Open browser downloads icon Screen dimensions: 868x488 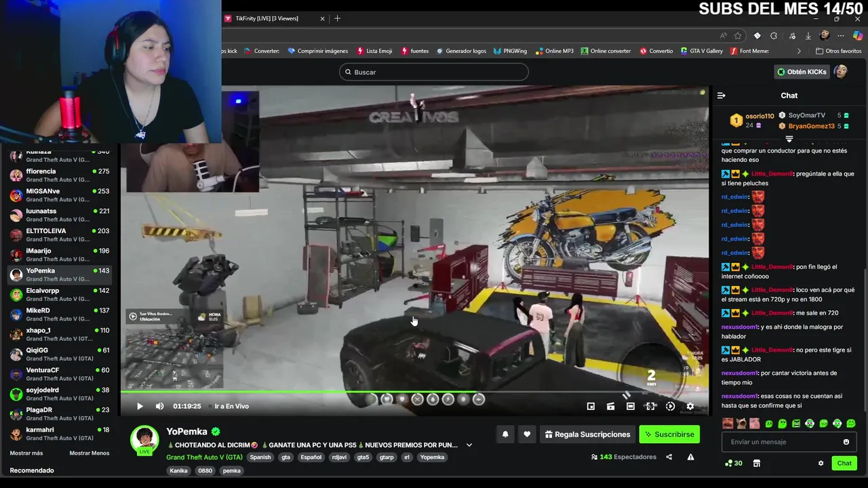(x=808, y=36)
